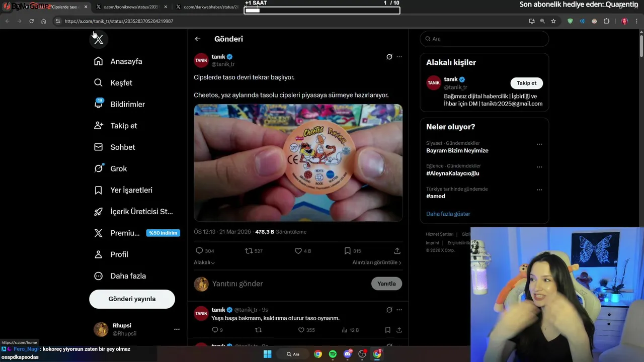Click the taskbar Ara search box
Image resolution: width=644 pixels, height=362 pixels.
(x=293, y=354)
